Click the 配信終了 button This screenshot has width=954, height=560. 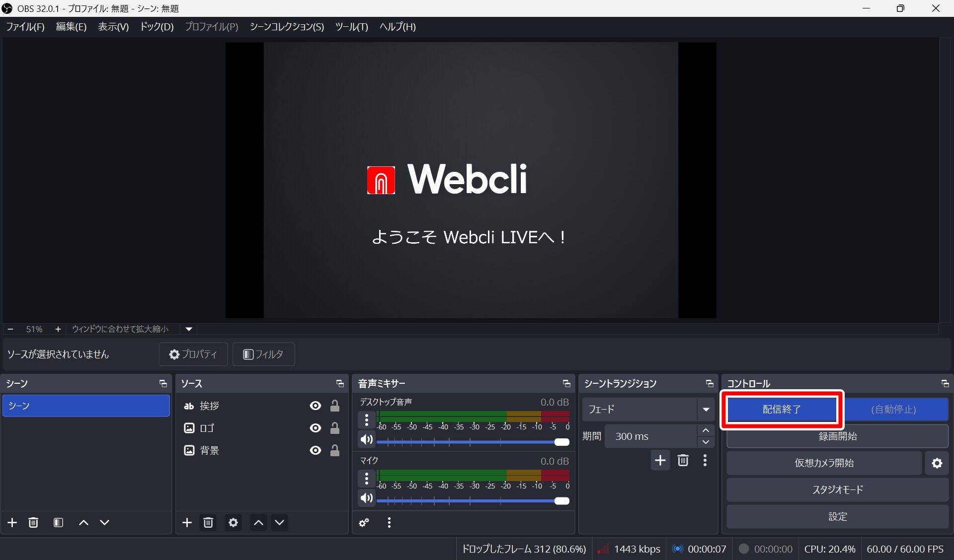point(782,409)
